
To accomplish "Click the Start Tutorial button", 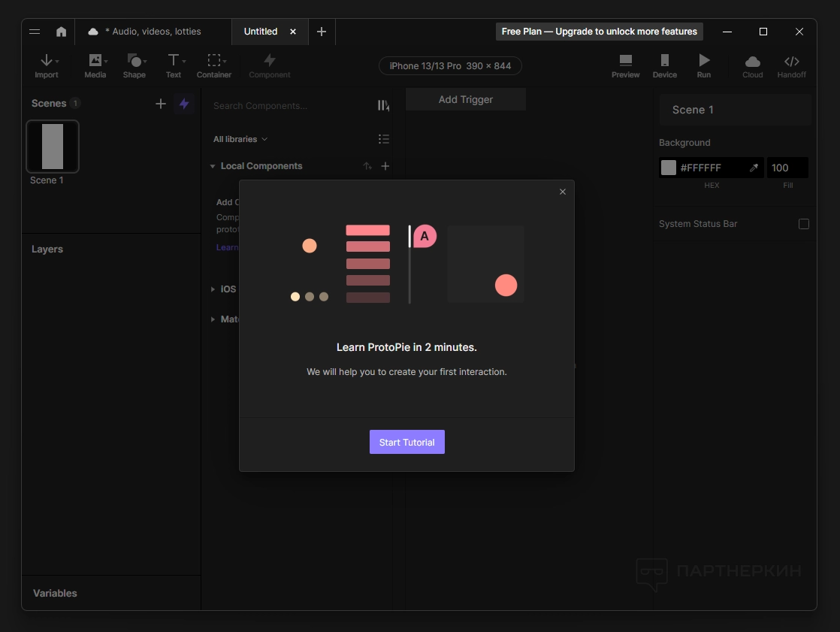I will (x=406, y=442).
